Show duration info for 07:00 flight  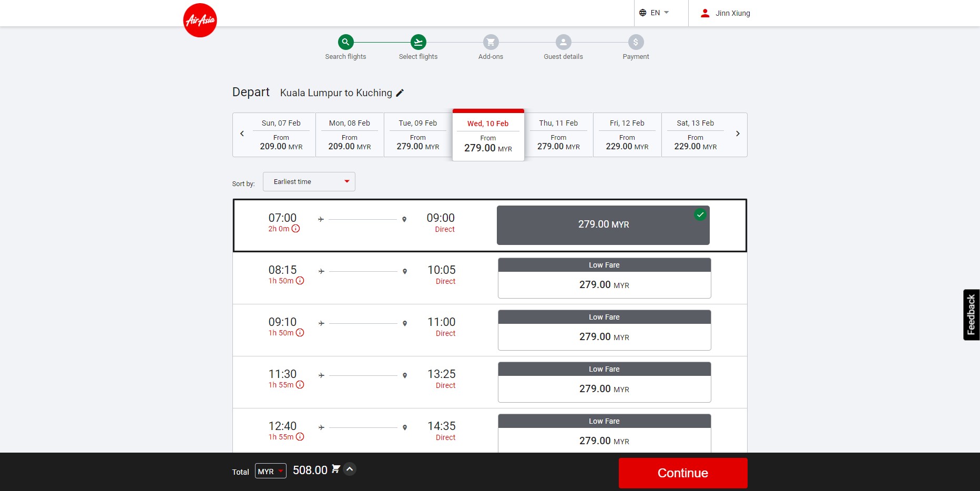pyautogui.click(x=296, y=229)
